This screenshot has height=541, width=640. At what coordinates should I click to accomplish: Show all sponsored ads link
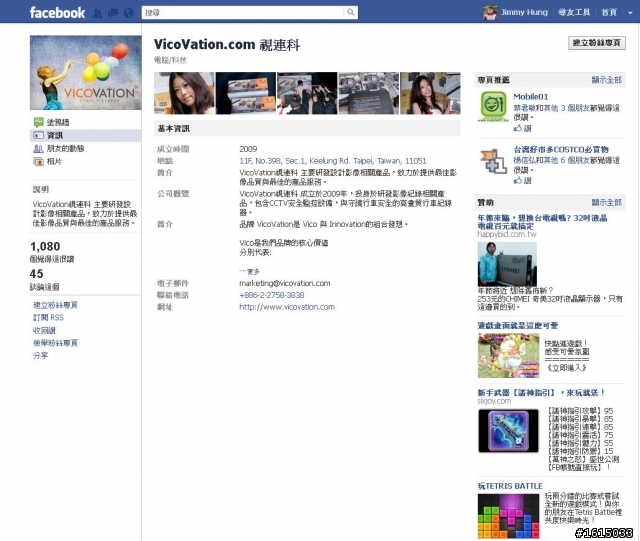tap(607, 203)
